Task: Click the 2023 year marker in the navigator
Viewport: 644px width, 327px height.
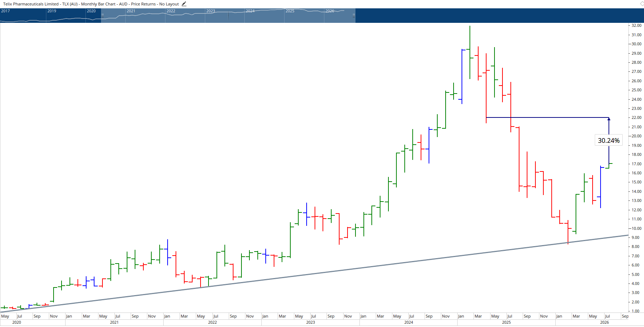Action: click(211, 11)
